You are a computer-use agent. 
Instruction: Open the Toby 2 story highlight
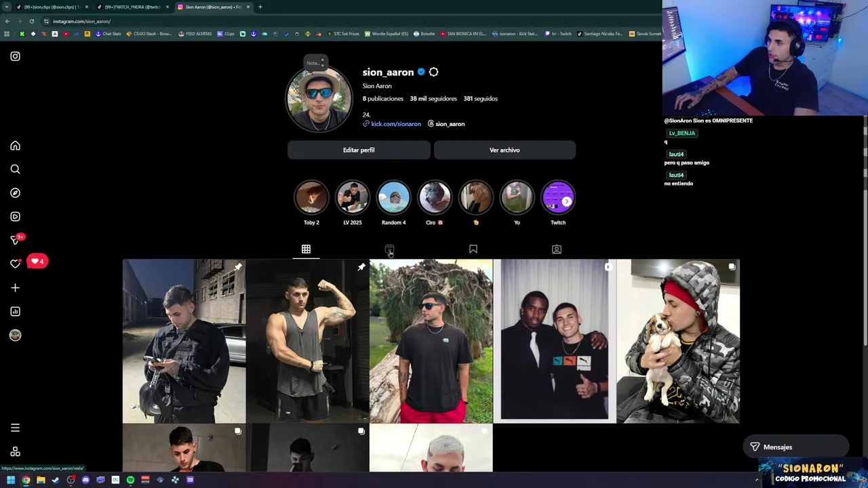point(311,198)
